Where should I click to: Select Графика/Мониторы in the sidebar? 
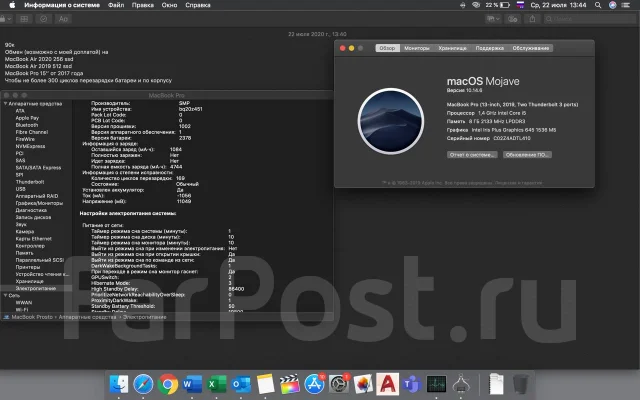pyautogui.click(x=39, y=203)
